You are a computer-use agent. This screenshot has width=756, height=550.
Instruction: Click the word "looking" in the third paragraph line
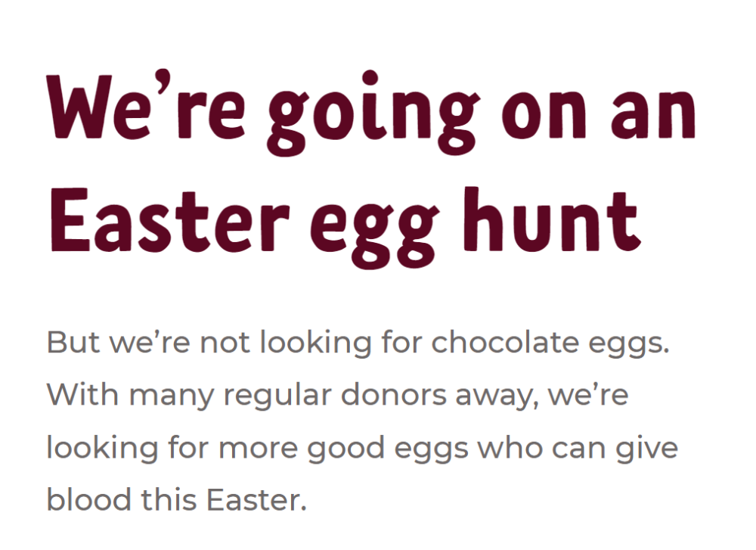[102, 449]
